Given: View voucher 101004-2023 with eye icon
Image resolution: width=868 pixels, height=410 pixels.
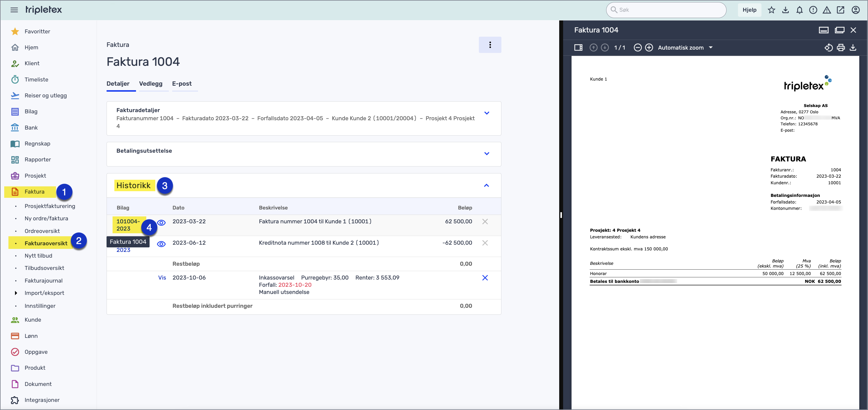Looking at the screenshot, I should click(161, 222).
